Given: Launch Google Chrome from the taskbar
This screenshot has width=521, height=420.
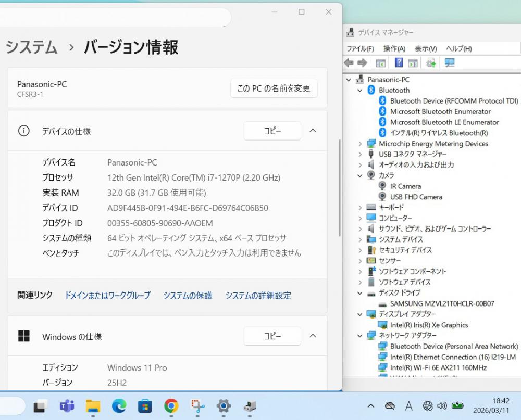Looking at the screenshot, I should [x=171, y=406].
